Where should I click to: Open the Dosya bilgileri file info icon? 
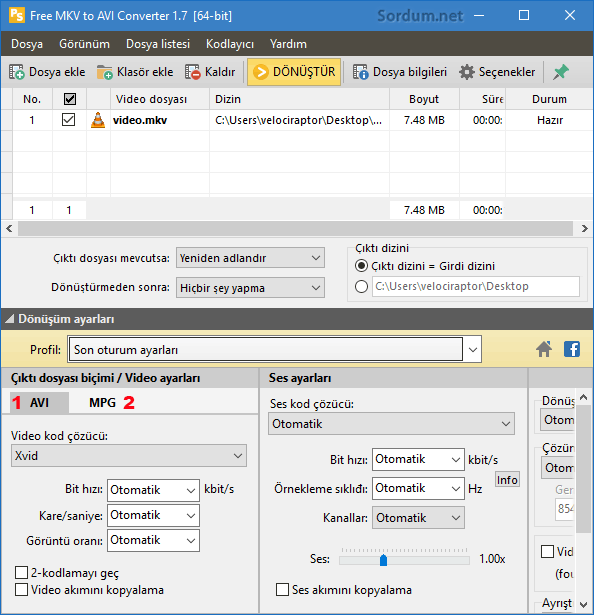pyautogui.click(x=361, y=72)
